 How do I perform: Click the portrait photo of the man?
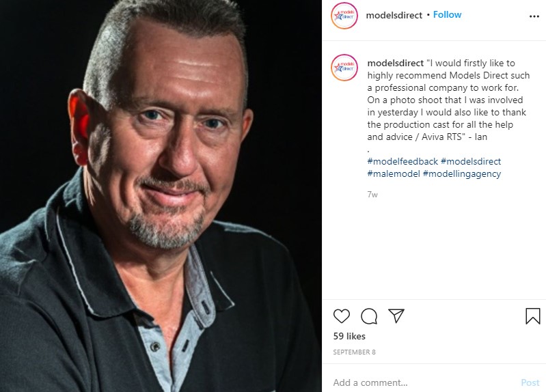coord(161,196)
